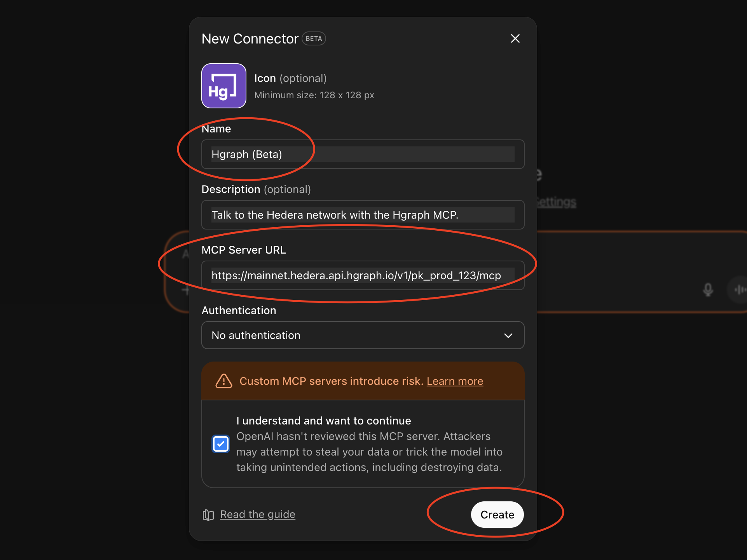
Task: Click the warning triangle in the risk banner
Action: click(x=223, y=381)
